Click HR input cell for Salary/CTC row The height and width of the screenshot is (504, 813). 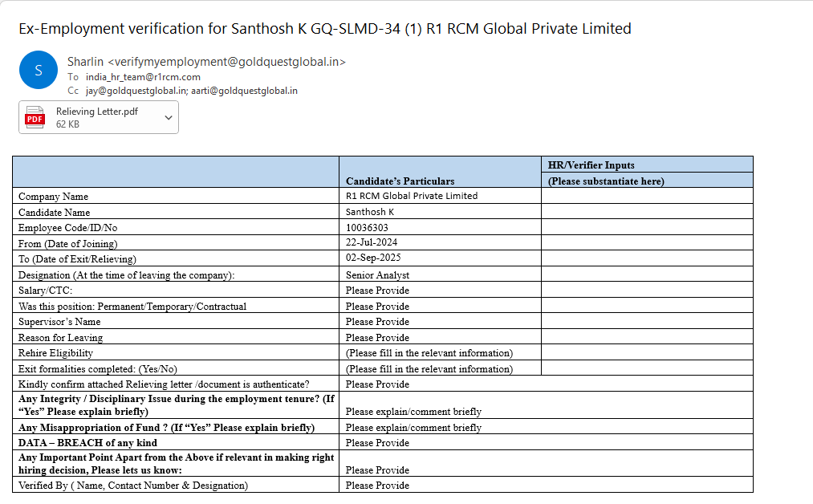tap(647, 290)
